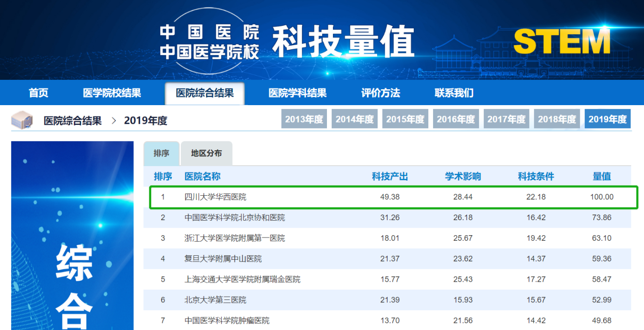Click the 28.44 学术影响 value
Viewport: 644px width, 330px height.
pos(463,197)
